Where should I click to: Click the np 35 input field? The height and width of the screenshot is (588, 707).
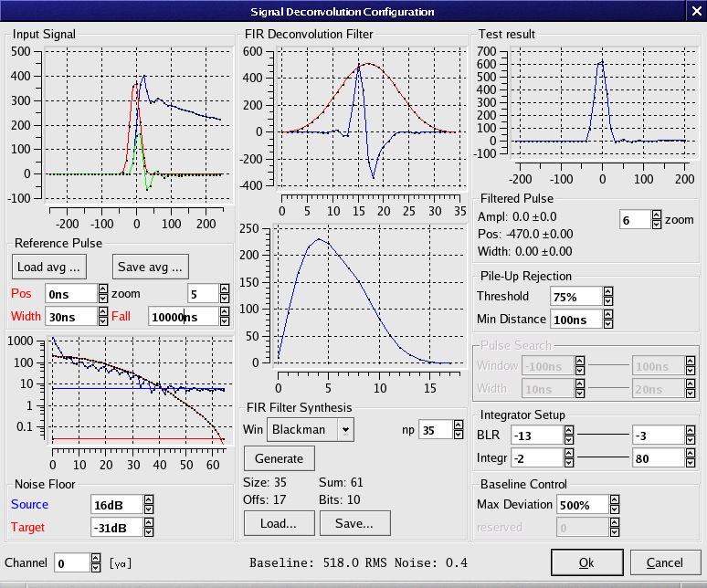click(x=436, y=430)
